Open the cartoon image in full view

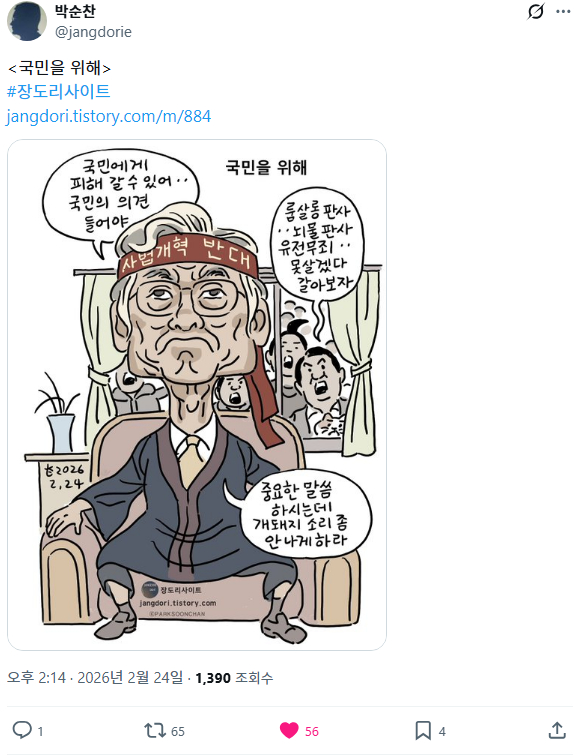pyautogui.click(x=197, y=394)
